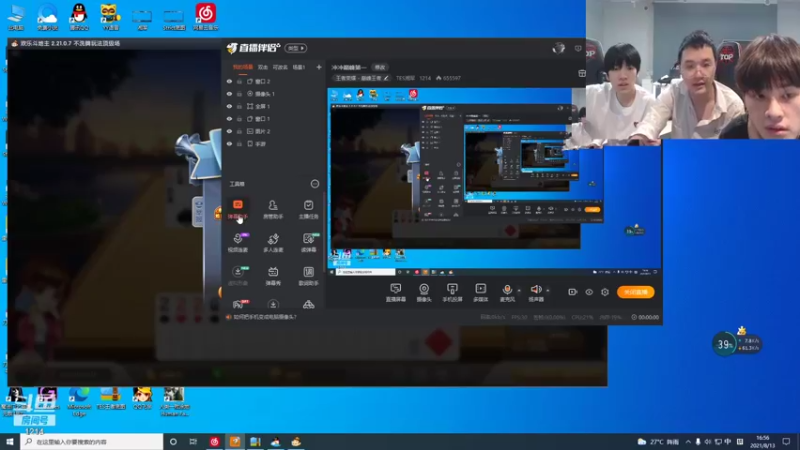Open the YY voice raccoon desktop icon

(x=110, y=16)
